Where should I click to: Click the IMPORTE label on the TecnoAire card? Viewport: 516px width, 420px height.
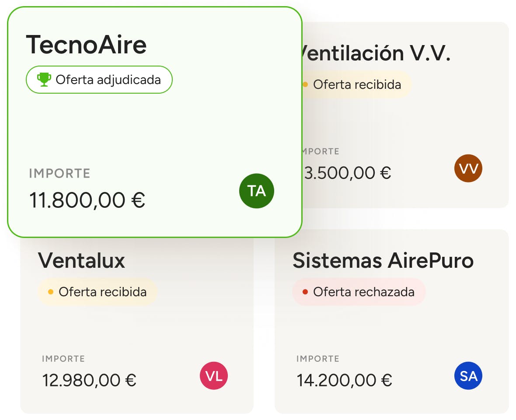pyautogui.click(x=59, y=174)
